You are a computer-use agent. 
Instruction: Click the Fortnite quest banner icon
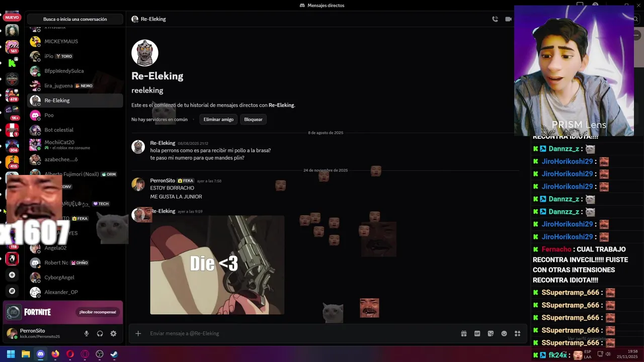point(14,312)
